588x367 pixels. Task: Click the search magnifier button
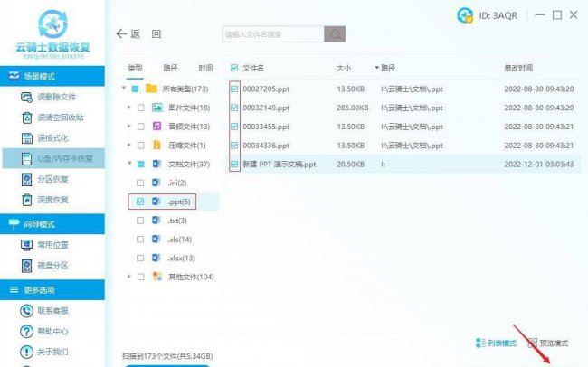pos(335,34)
